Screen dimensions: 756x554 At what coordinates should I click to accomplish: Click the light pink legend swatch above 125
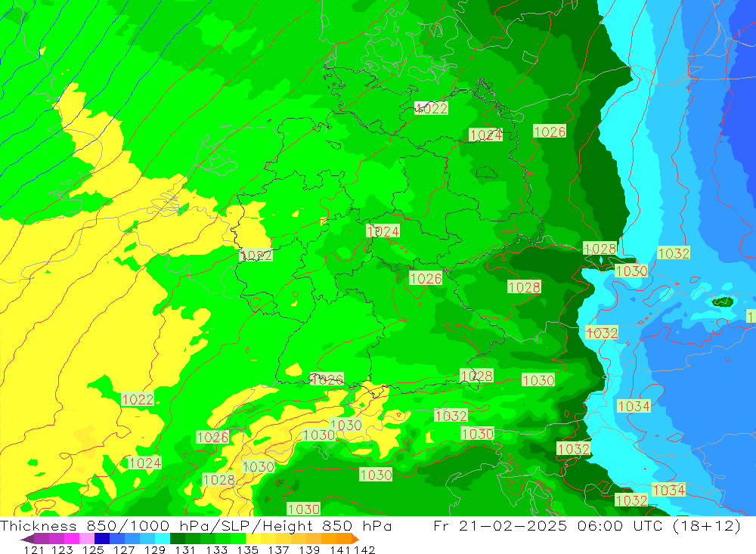click(87, 539)
